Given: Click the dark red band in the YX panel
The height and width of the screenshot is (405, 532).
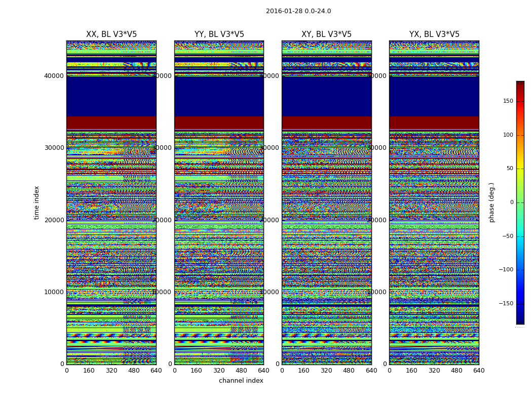Looking at the screenshot, I should click(x=434, y=123).
